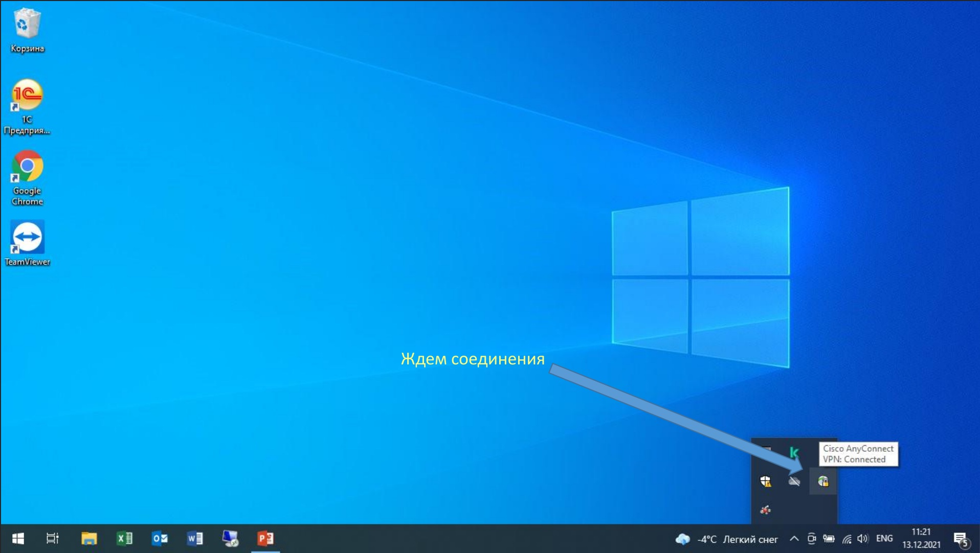Open File Explorer from the taskbar
This screenshot has height=553, width=980.
click(89, 539)
